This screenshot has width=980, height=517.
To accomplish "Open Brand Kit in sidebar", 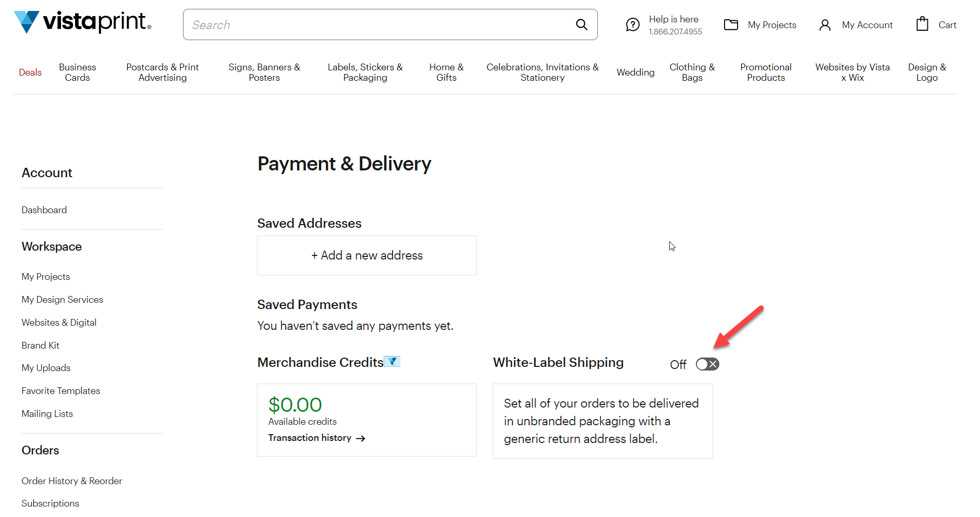I will 41,346.
